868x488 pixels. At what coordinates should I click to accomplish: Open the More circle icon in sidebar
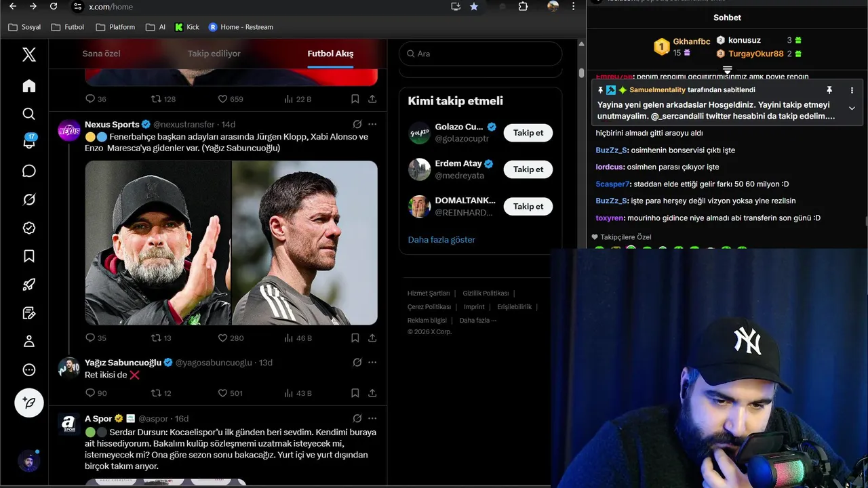(28, 370)
